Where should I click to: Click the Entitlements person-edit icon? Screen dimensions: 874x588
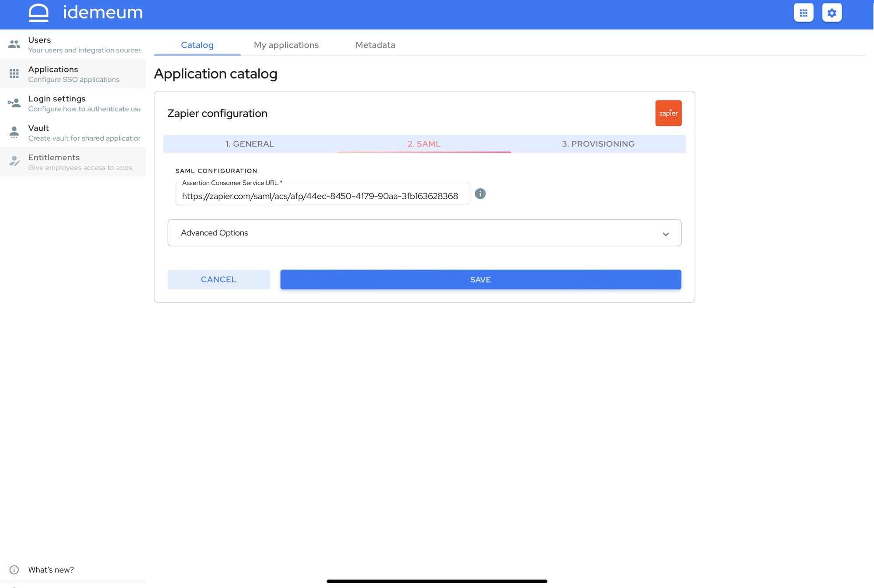tap(14, 161)
